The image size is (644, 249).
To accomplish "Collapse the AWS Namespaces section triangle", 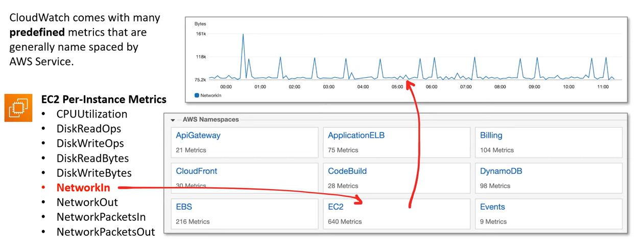I will (x=173, y=120).
